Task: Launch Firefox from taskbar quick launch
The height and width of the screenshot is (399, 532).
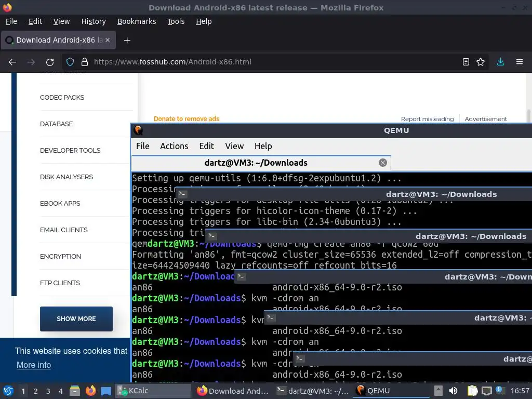Action: coord(90,391)
